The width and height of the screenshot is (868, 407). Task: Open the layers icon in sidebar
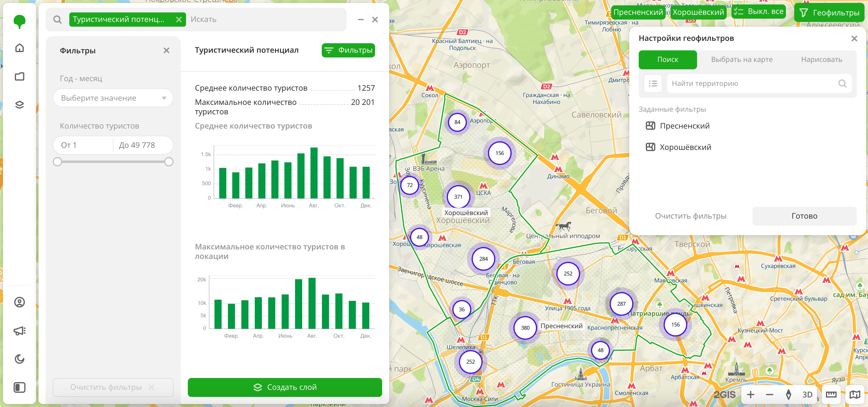(20, 105)
